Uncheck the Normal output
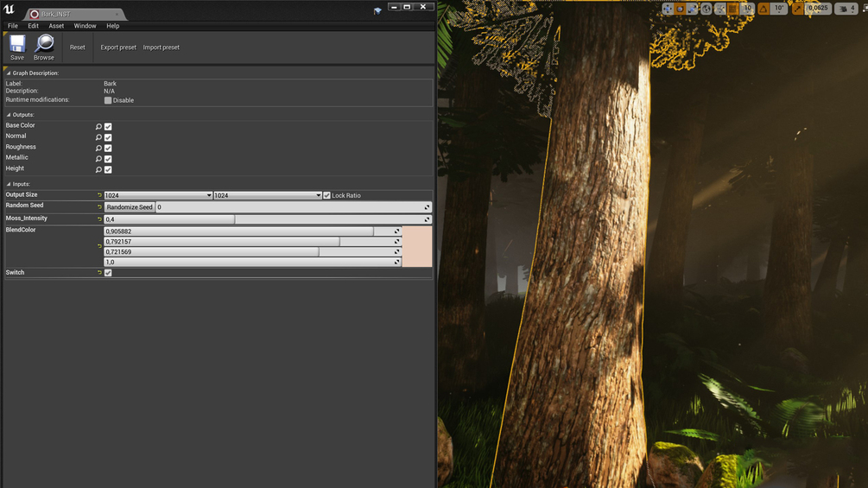Screen dimensions: 868x488 click(108, 137)
